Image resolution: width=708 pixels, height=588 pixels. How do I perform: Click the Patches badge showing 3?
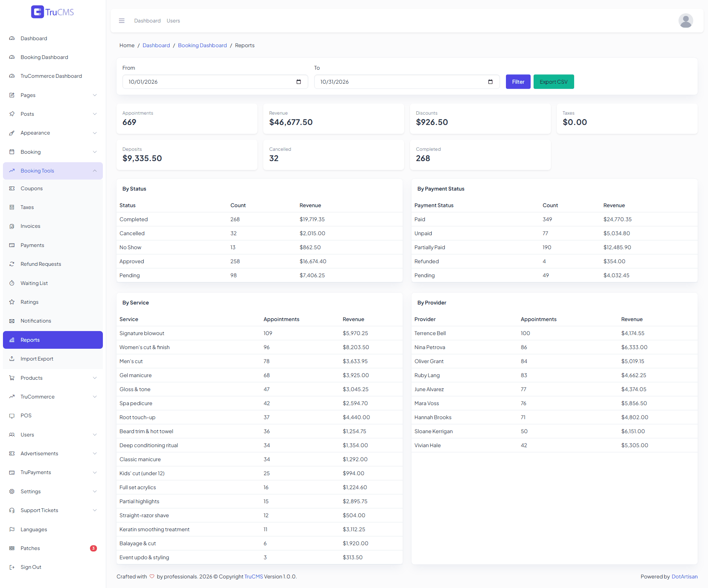tap(94, 548)
